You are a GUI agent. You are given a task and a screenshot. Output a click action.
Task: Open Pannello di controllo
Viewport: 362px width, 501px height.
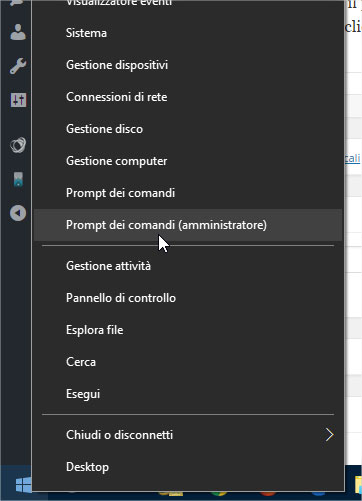(x=188, y=298)
